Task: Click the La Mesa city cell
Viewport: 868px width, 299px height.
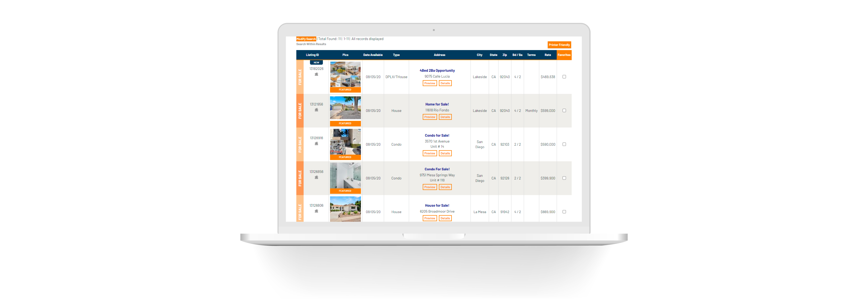Action: click(480, 212)
